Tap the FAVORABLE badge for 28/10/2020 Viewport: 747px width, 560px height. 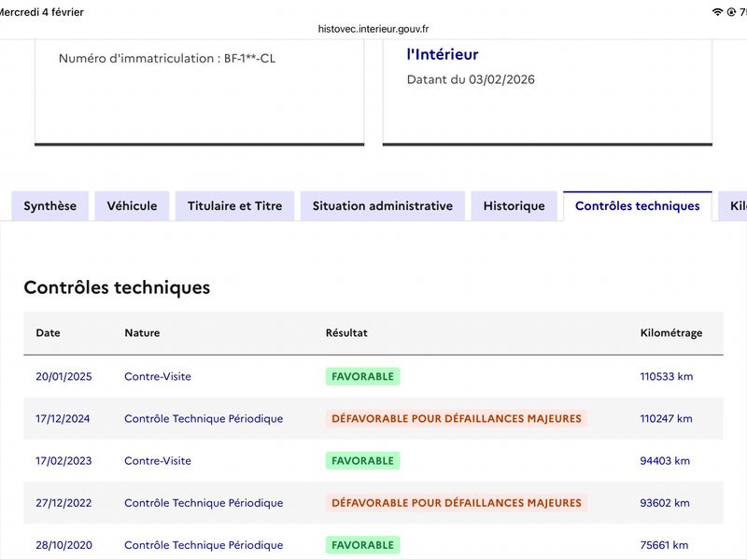362,545
